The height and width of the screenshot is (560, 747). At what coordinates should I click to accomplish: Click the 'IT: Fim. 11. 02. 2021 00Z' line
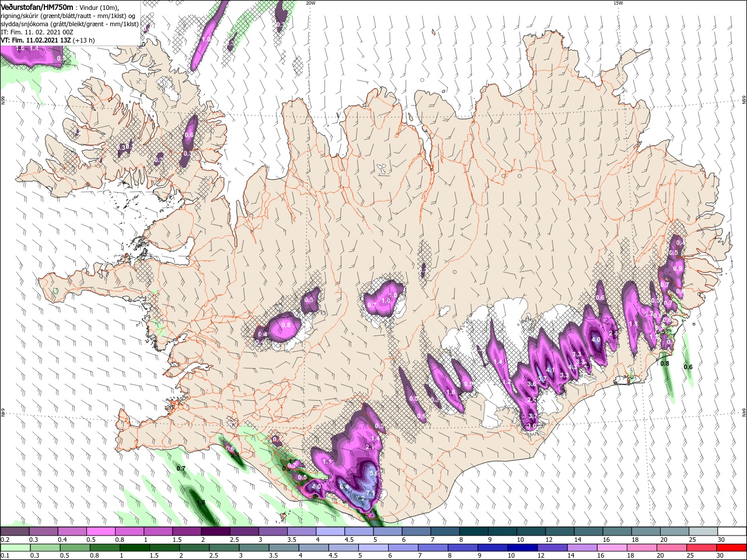[x=36, y=32]
